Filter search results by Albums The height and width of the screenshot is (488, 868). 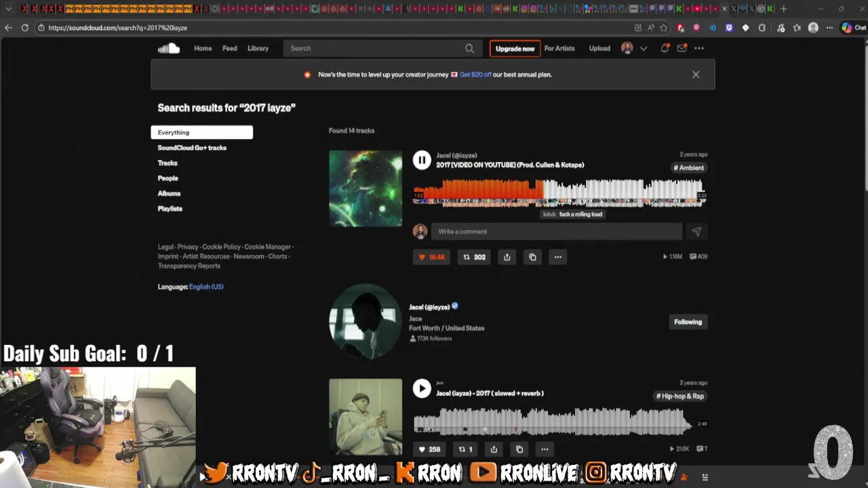169,193
